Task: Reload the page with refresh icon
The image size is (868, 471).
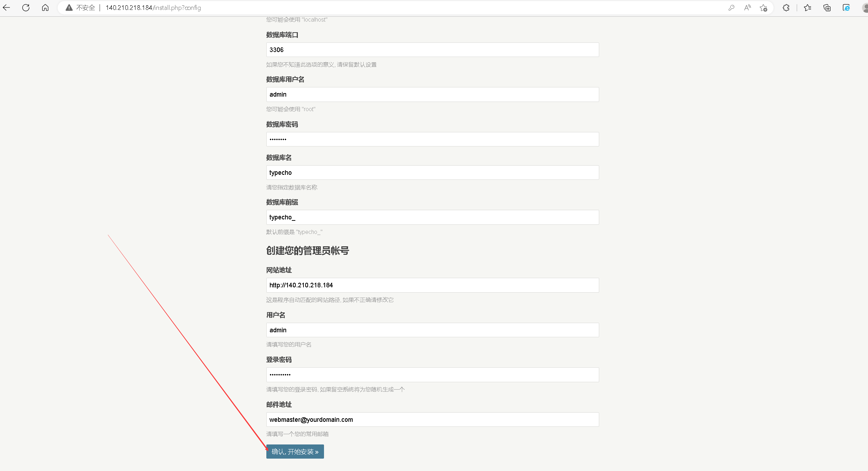Action: coord(26,7)
